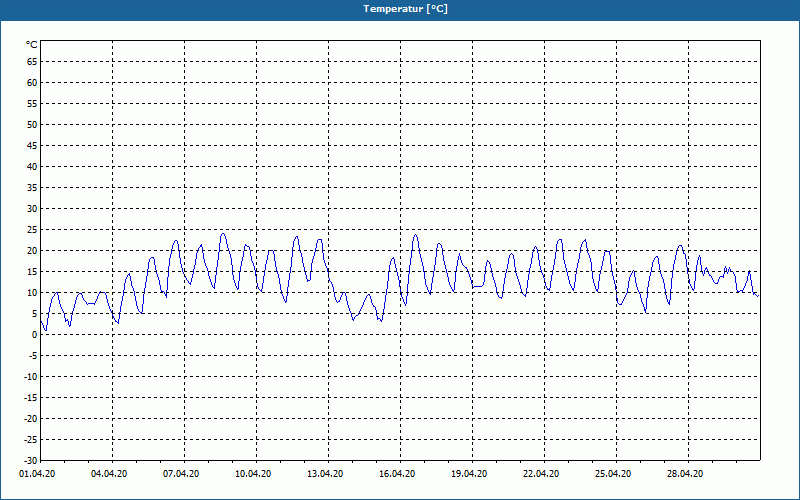Image resolution: width=800 pixels, height=500 pixels.
Task: Click the 65 value on temperature axis
Action: coord(32,62)
